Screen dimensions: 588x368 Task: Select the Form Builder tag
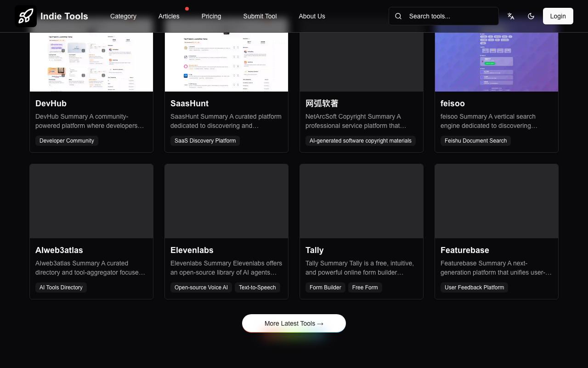325,287
